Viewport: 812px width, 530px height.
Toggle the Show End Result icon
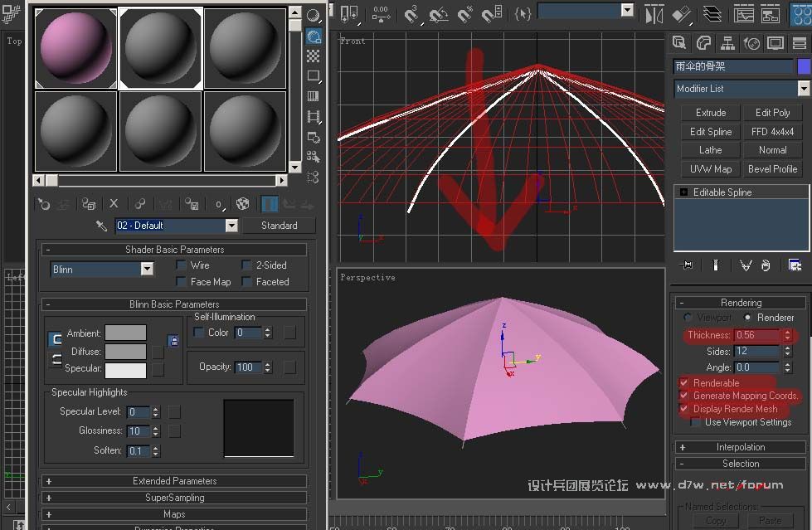coord(270,204)
